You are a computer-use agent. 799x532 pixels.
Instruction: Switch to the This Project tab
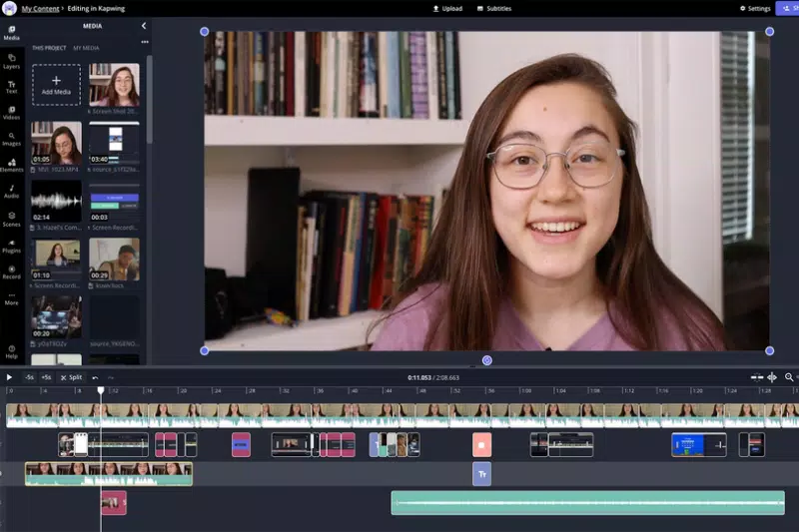pyautogui.click(x=48, y=48)
